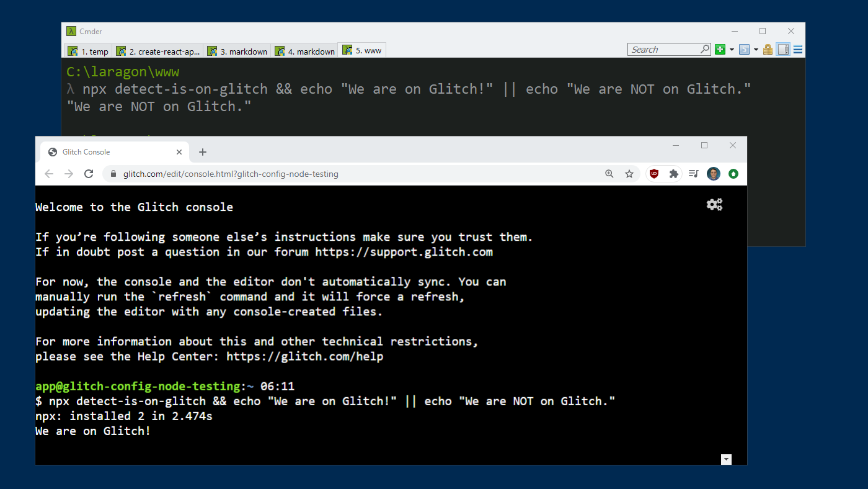Toggle the Cmder lock consoles padlock
Screen dimensions: 868x489
[x=768, y=50]
